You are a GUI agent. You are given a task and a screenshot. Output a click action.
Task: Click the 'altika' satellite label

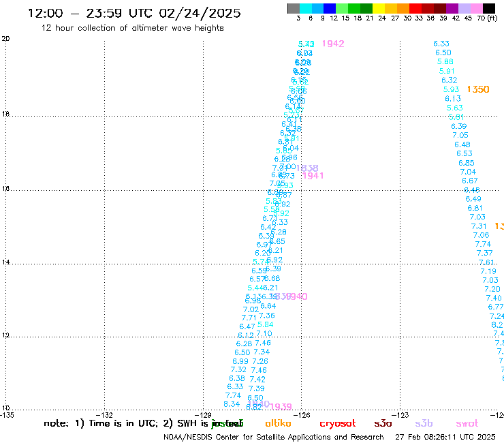[278, 423]
